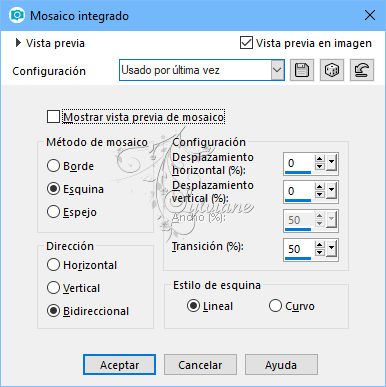Open Desplazamiento horizontal slider dropdown arrow
Image resolution: width=386 pixels, height=387 pixels.
(332, 163)
